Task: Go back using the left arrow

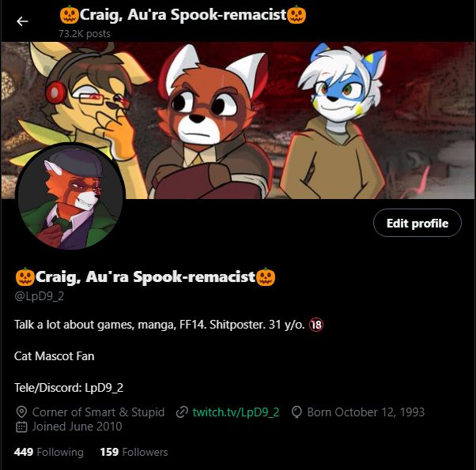Action: 22,21
